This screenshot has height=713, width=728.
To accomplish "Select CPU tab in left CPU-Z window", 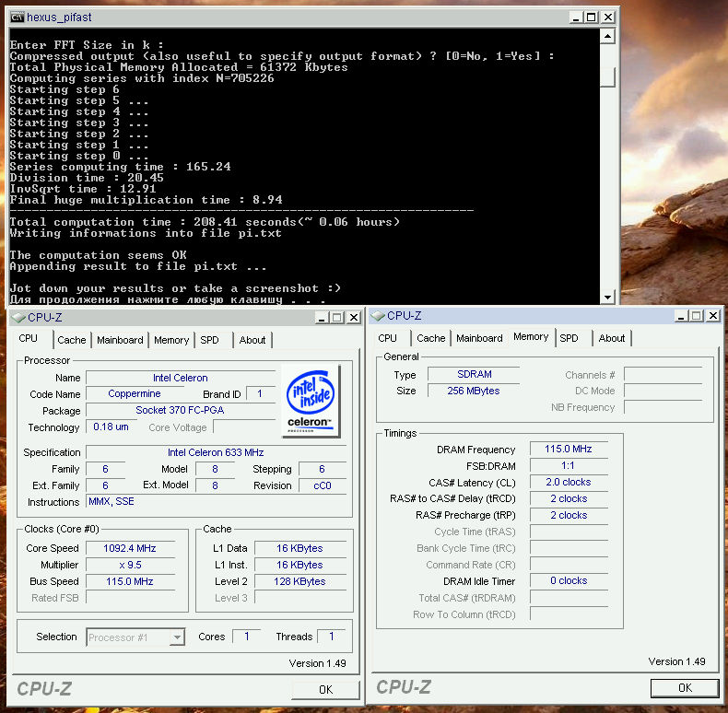I will click(29, 338).
